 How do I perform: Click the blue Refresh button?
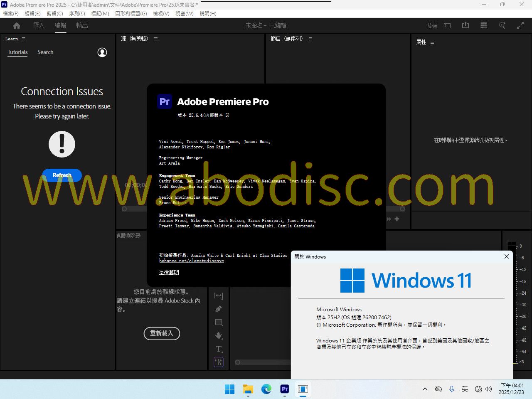coord(62,175)
